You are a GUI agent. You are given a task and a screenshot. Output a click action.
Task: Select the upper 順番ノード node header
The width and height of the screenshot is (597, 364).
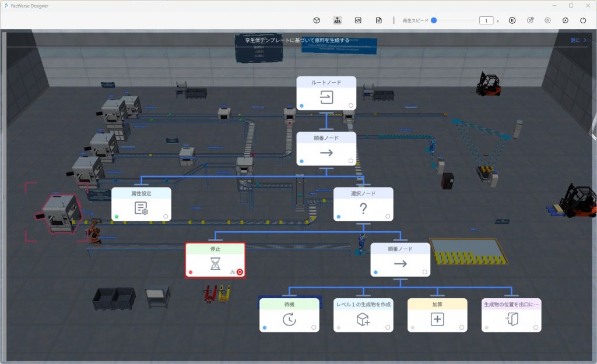click(326, 137)
